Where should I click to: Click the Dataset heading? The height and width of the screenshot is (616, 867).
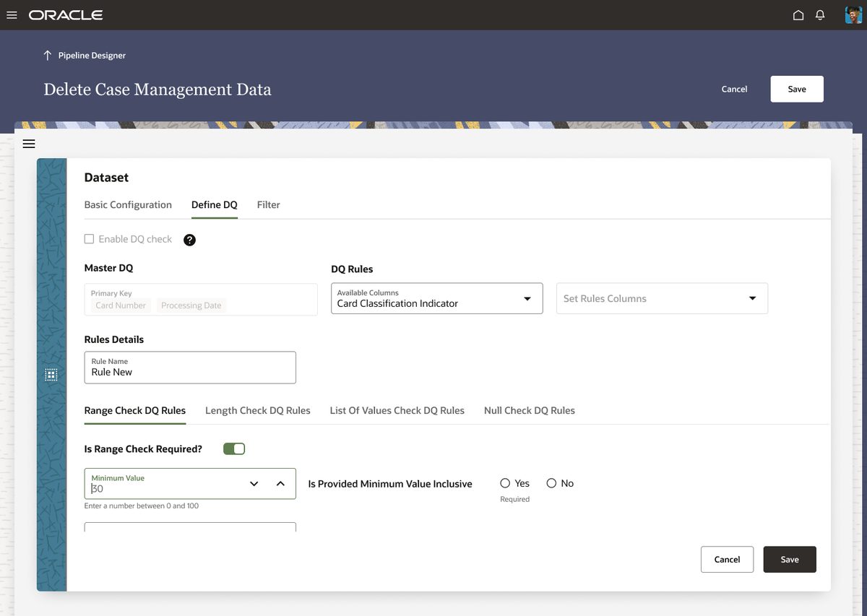click(106, 178)
